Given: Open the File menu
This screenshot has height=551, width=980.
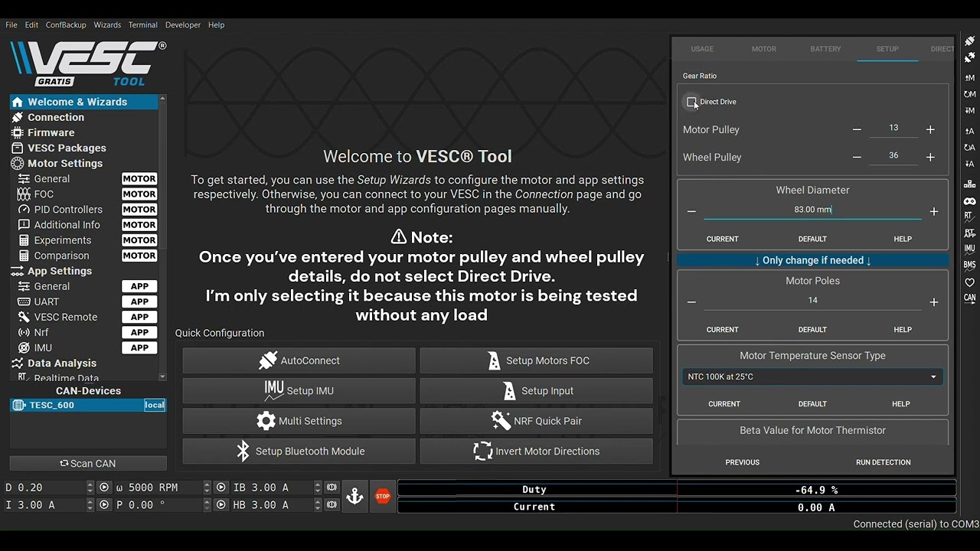Looking at the screenshot, I should (x=11, y=25).
